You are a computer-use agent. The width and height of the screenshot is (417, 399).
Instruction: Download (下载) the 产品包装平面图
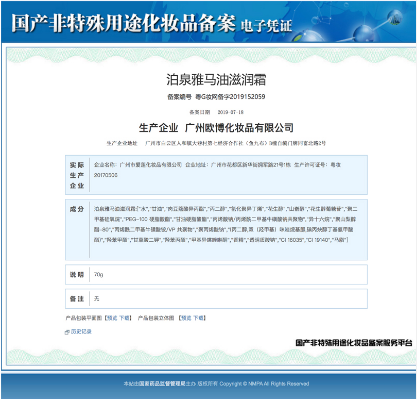[124, 318]
